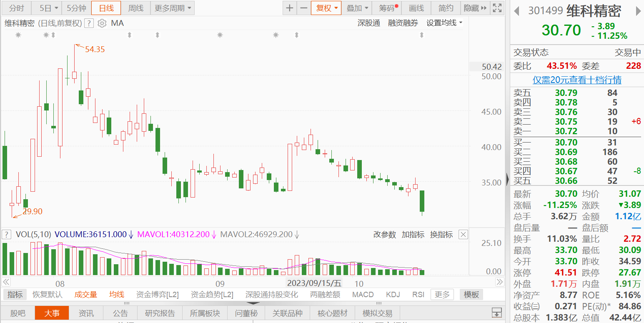644x323 pixels.
Task: Select the 深股通持股变化 indicator
Action: [x=272, y=295]
